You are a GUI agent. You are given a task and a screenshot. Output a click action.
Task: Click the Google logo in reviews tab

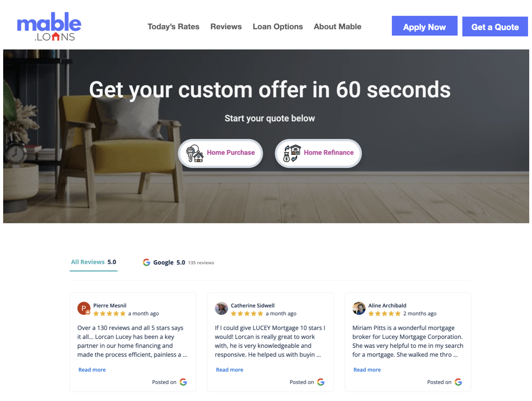click(x=146, y=263)
